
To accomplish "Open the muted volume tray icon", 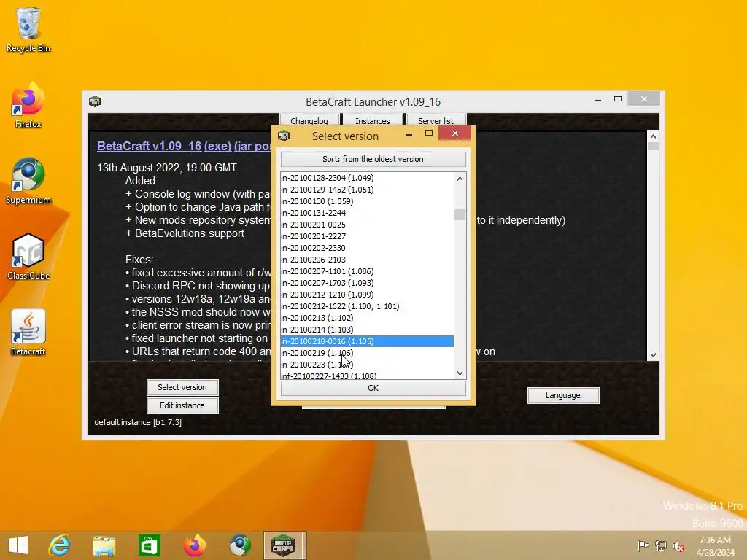I will [678, 546].
